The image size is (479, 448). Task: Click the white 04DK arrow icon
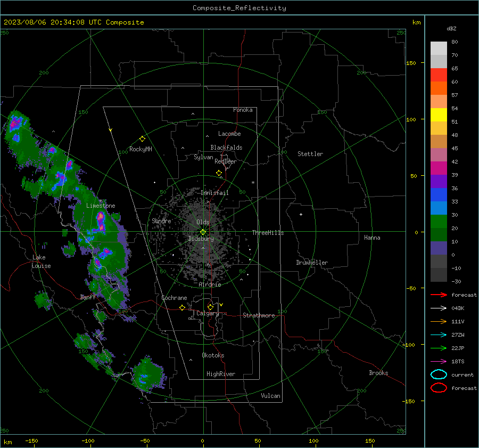tap(439, 308)
